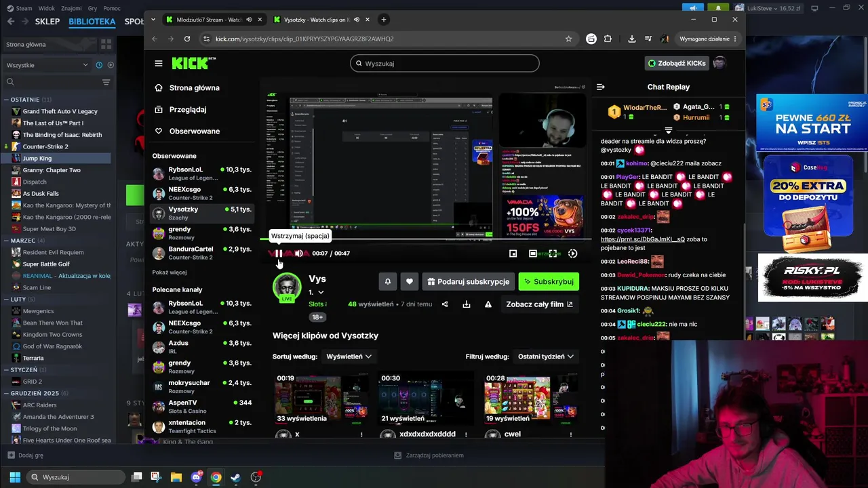This screenshot has height=488, width=868.
Task: Report clip using warning triangle icon
Action: (x=488, y=304)
